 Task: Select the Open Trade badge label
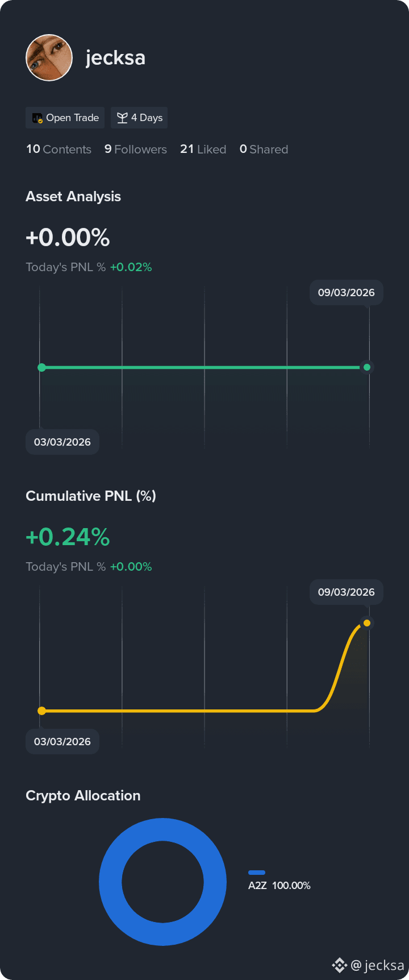[x=72, y=118]
